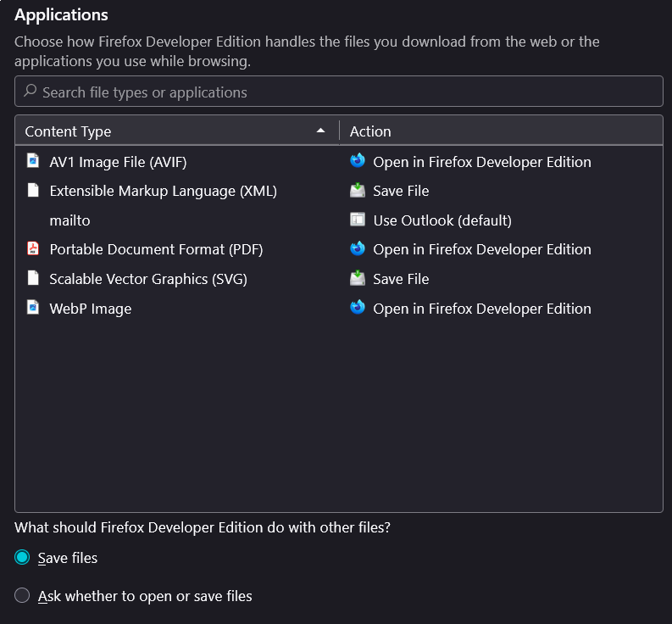Select the AV1 Image File (AVIF) row
Image resolution: width=672 pixels, height=624 pixels.
pyautogui.click(x=339, y=162)
